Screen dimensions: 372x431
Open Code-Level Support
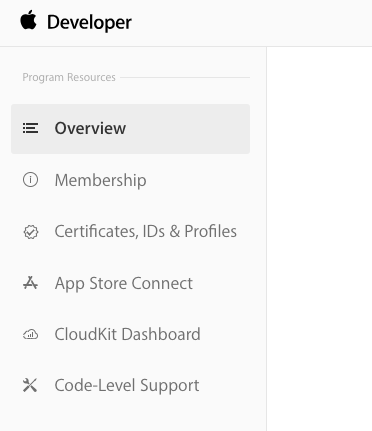[127, 386]
